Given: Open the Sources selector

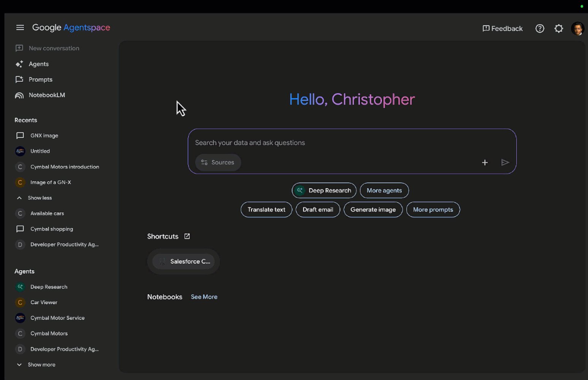Looking at the screenshot, I should [x=218, y=163].
